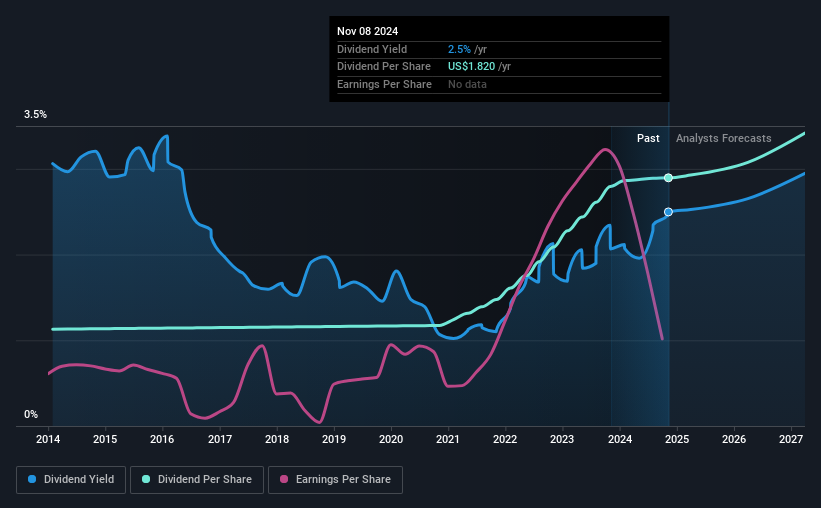This screenshot has height=508, width=821.
Task: Click Dividend Per Share label in tooltip
Action: [384, 67]
